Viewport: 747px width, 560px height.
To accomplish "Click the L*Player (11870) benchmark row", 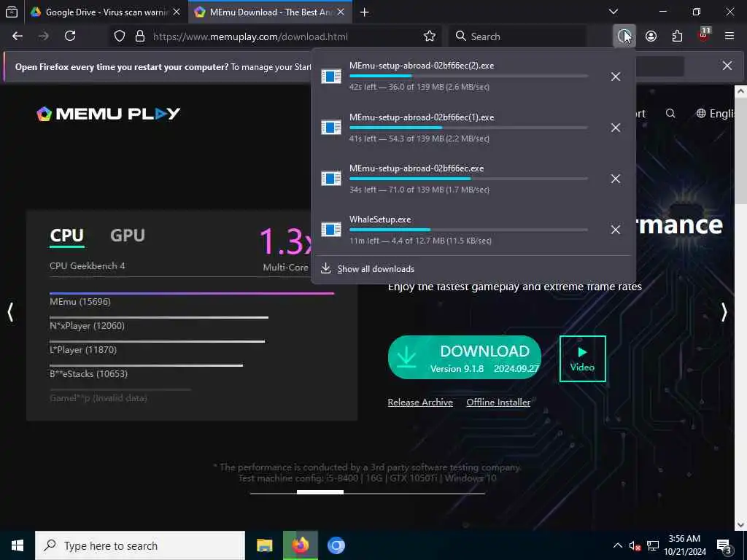I will coord(157,348).
